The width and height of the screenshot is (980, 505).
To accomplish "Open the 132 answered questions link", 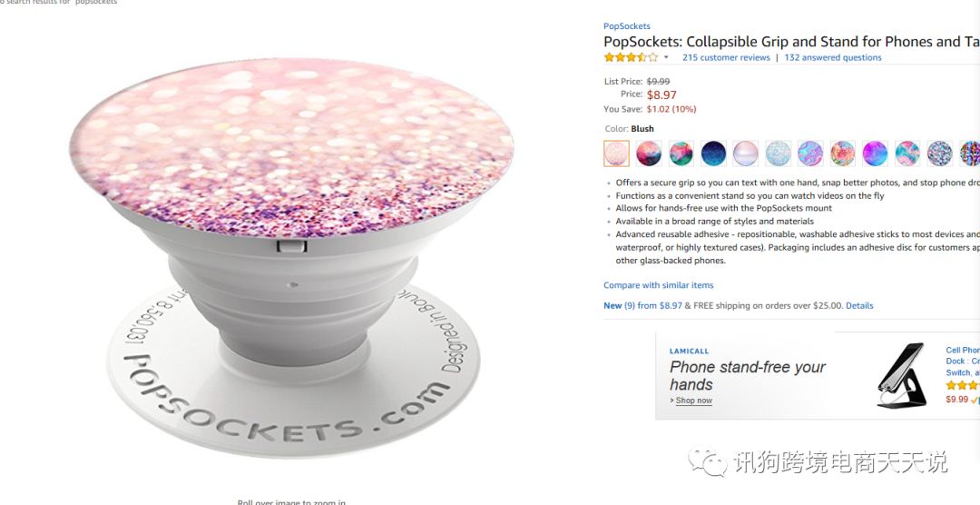I will (x=833, y=57).
